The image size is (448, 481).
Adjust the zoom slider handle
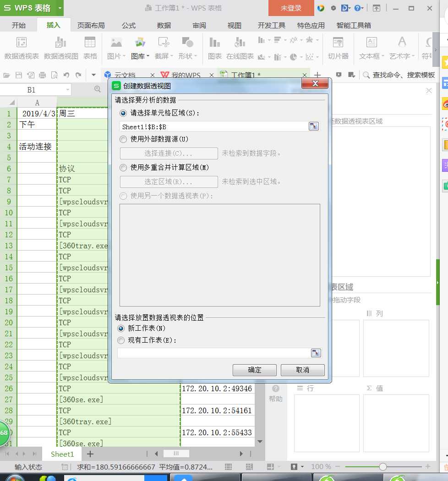(x=382, y=467)
